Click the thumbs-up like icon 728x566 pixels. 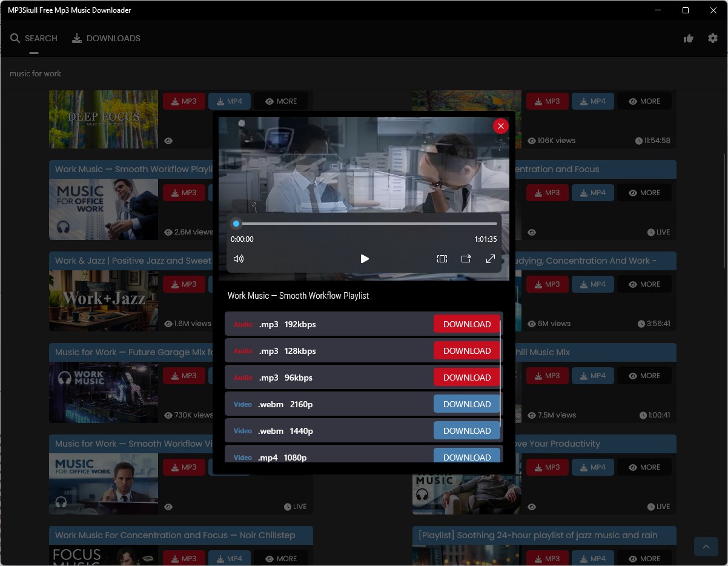coord(689,38)
